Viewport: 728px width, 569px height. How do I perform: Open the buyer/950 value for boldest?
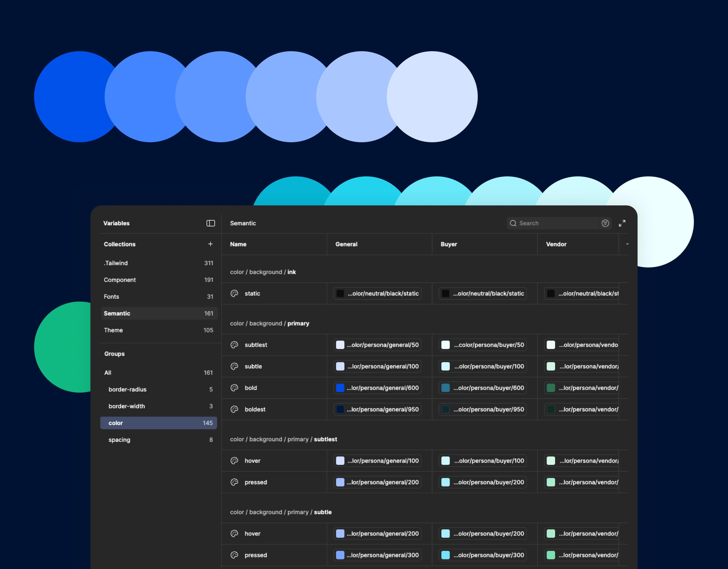click(x=482, y=409)
